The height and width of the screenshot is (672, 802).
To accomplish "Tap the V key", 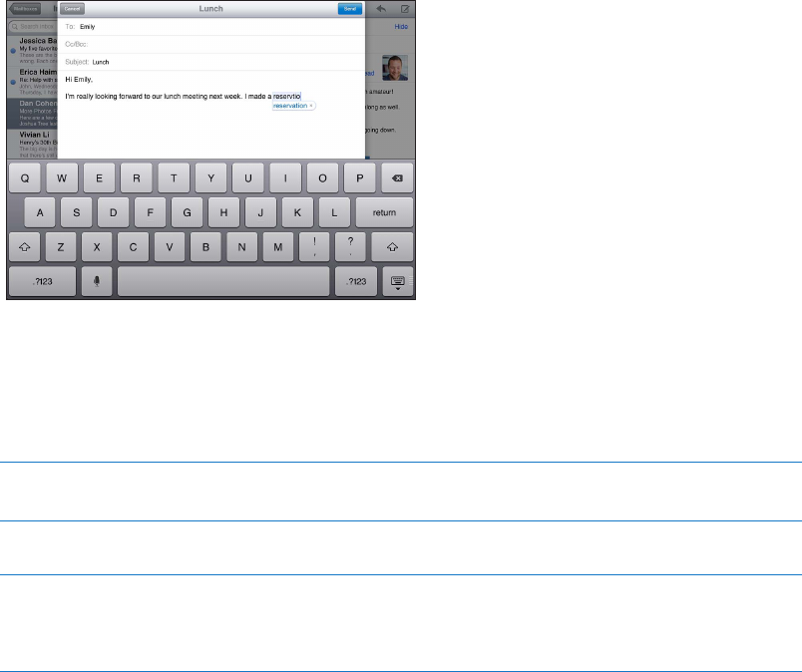I will 170,247.
